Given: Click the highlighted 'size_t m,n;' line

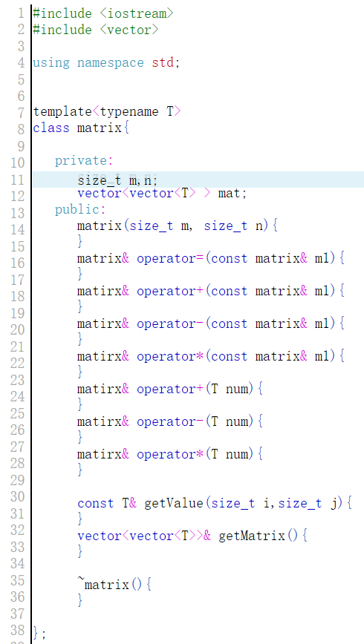Looking at the screenshot, I should click(198, 180).
